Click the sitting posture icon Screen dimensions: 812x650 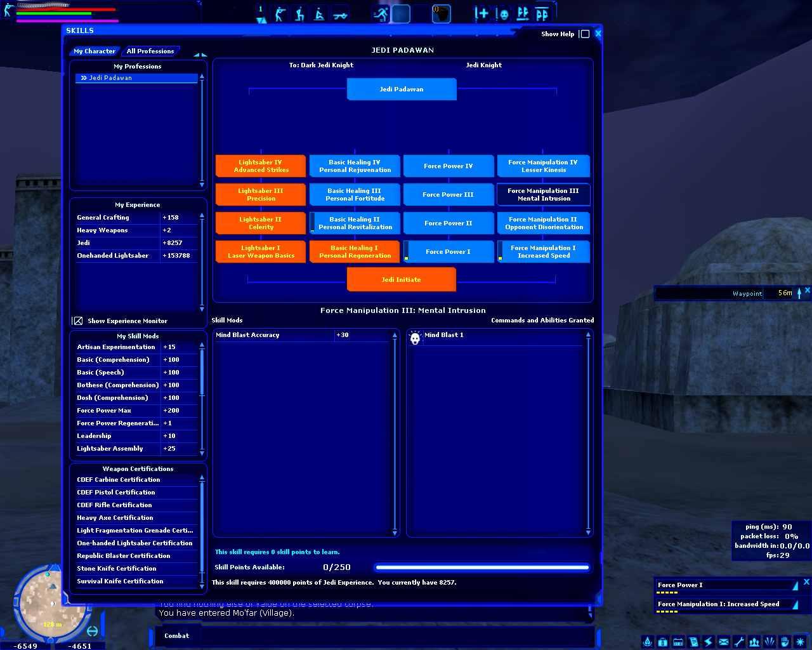pyautogui.click(x=319, y=13)
